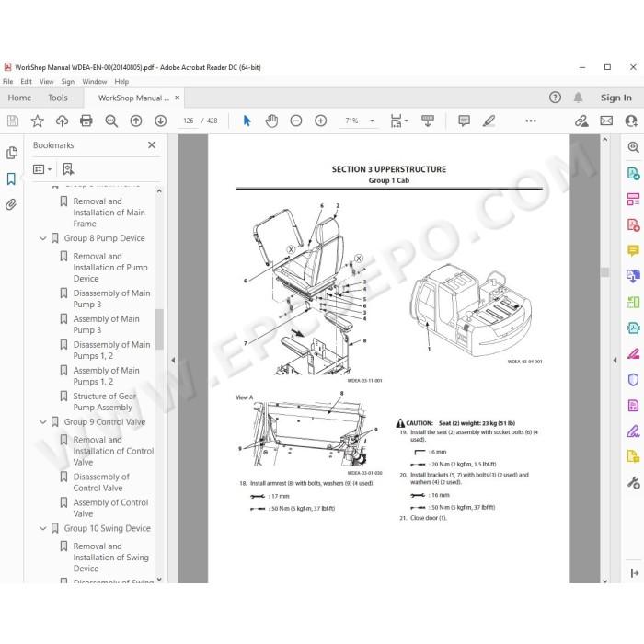Open Disassembly of Control Valve bookmark
Viewport: 644px width, 644px height.
point(101,482)
